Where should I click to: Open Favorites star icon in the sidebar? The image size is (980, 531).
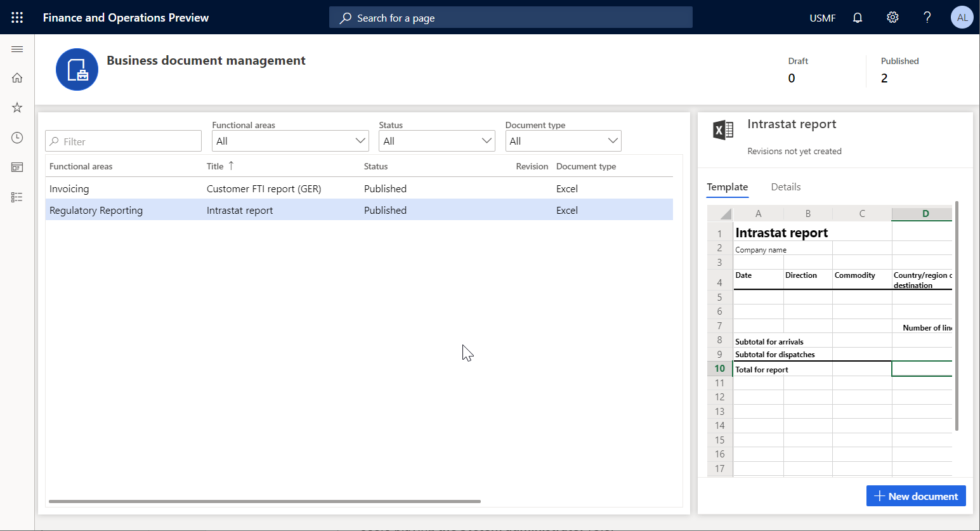pyautogui.click(x=17, y=108)
